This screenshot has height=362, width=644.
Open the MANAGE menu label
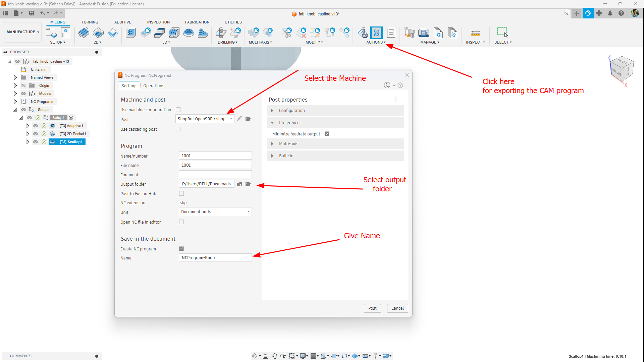(x=430, y=42)
